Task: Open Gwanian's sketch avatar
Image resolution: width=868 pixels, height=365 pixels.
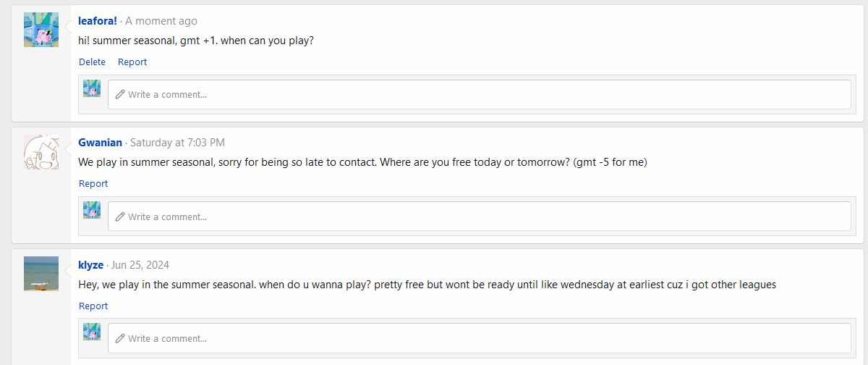Action: pos(41,152)
